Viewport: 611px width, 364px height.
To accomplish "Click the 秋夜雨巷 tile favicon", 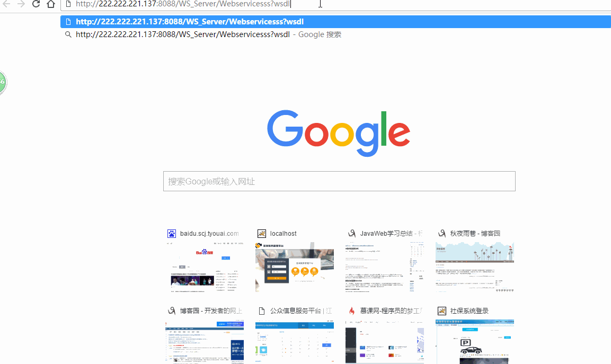I will click(x=442, y=234).
